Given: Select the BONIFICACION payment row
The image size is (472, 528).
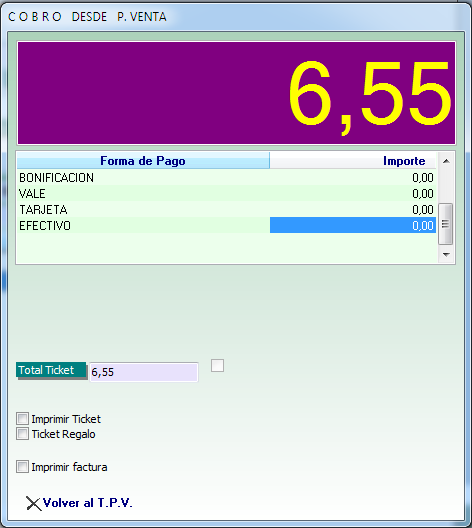Looking at the screenshot, I should click(226, 177).
